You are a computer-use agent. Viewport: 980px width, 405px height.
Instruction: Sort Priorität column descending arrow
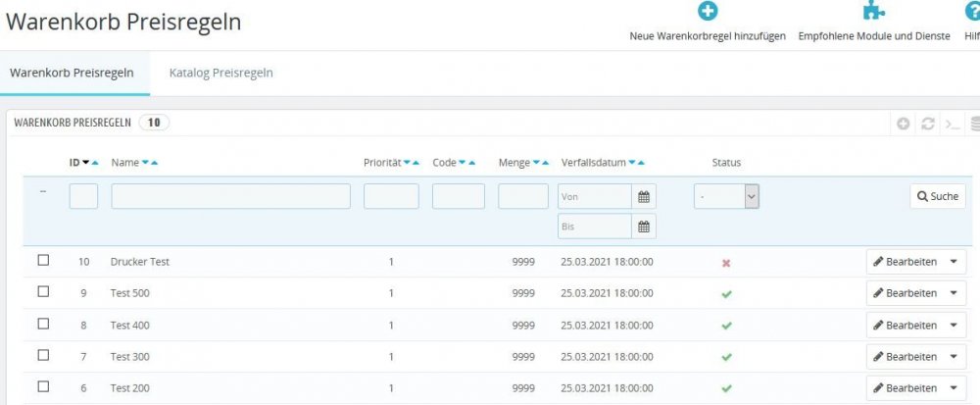407,163
